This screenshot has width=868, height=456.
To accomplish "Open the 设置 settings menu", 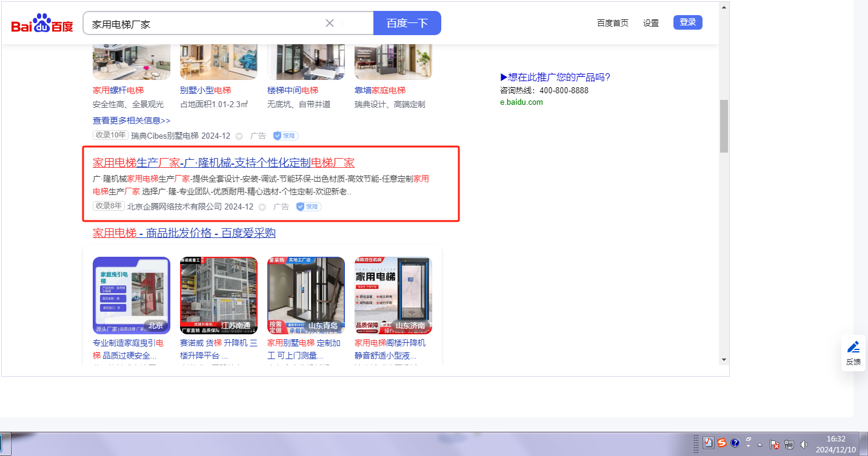I will tap(651, 23).
